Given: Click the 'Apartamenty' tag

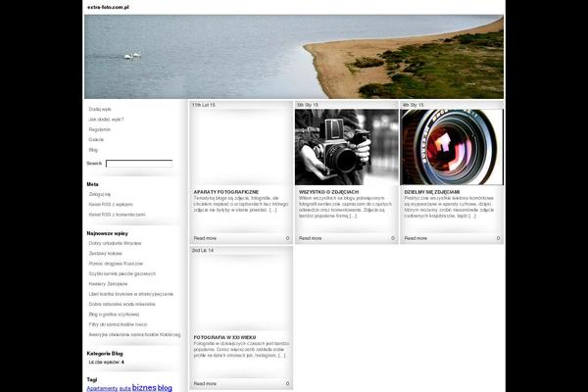Looking at the screenshot, I should (102, 389).
